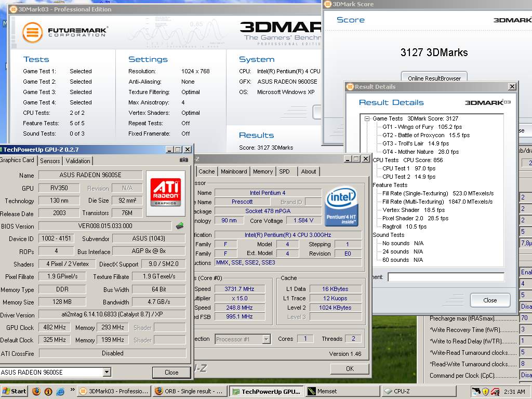Select the Ragtroll 10.5 fps row

[x=404, y=227]
